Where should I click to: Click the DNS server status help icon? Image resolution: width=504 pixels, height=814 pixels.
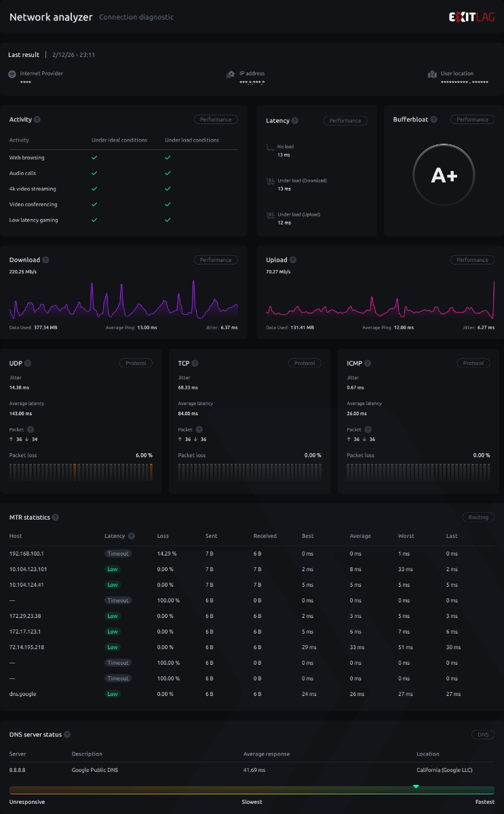pyautogui.click(x=67, y=735)
